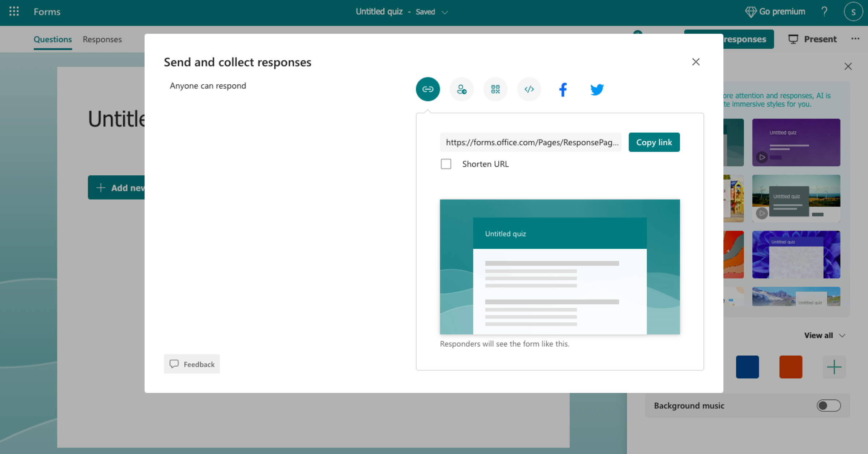Check the Anyone can respond option
The height and width of the screenshot is (454, 868).
(208, 85)
